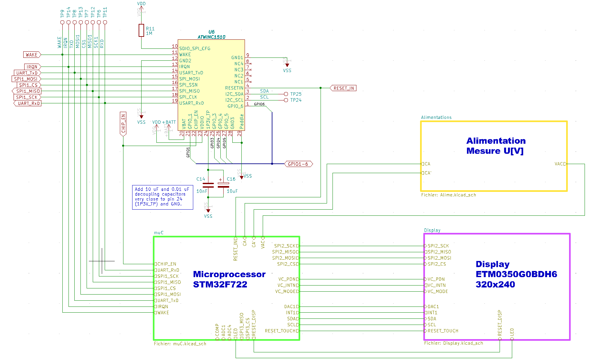Click the decoupling capacitors note text

coord(163,197)
